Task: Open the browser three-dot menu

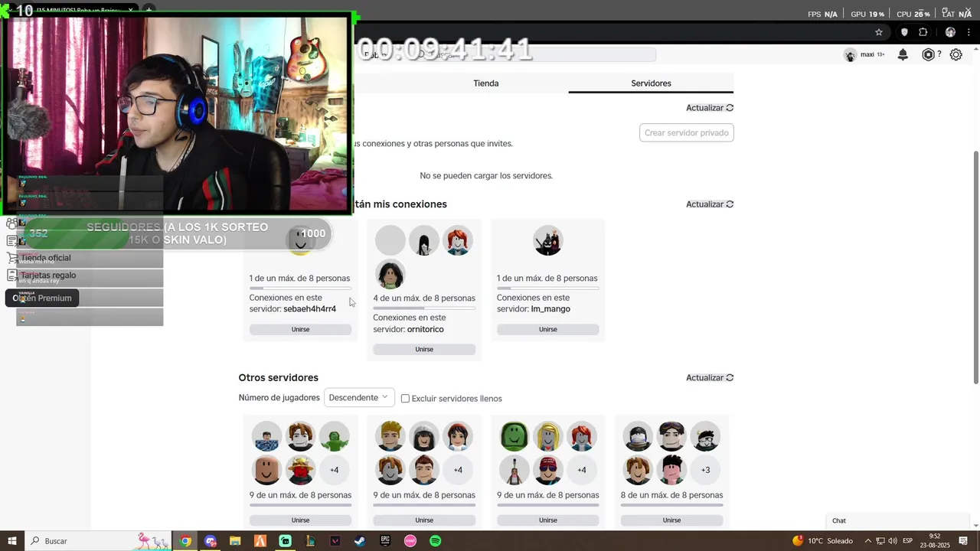Action: pyautogui.click(x=970, y=32)
